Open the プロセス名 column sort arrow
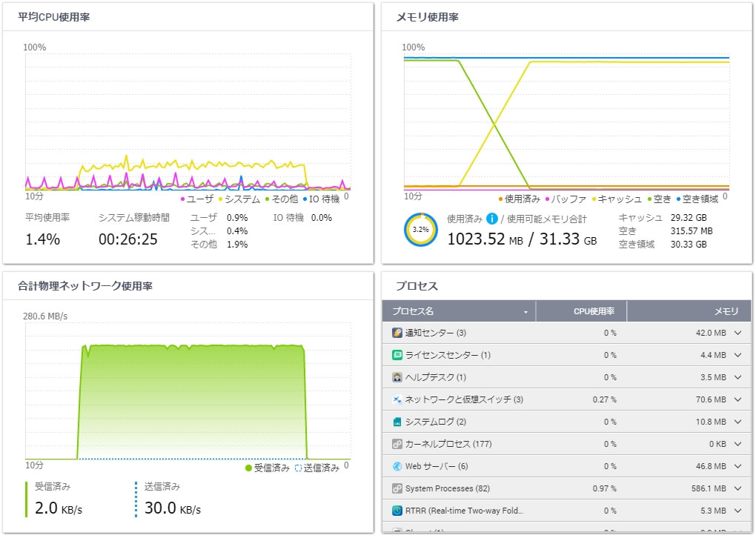The width and height of the screenshot is (756, 541). click(x=525, y=312)
